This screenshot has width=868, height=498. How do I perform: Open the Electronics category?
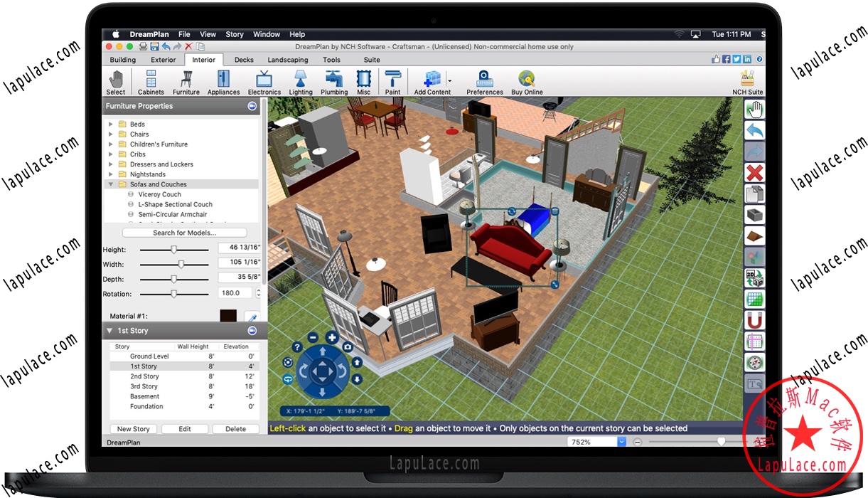[264, 83]
